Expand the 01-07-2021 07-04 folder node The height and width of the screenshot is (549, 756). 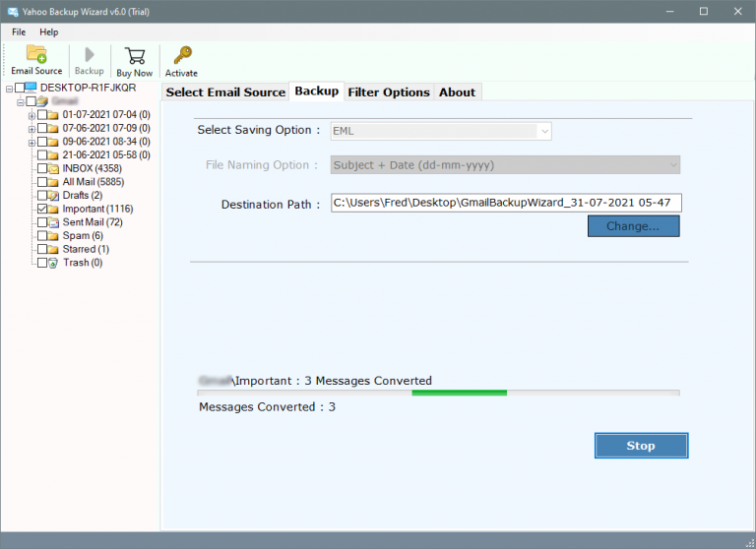31,116
